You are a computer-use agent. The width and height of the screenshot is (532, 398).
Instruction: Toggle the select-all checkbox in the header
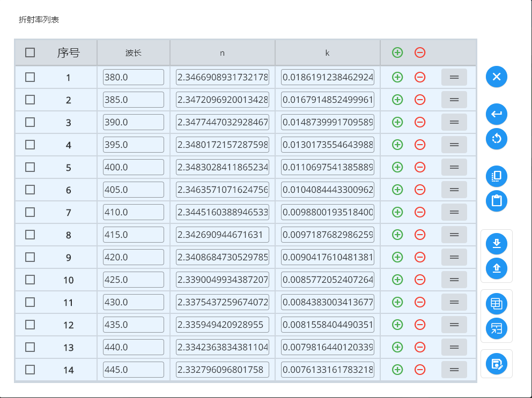[x=30, y=52]
